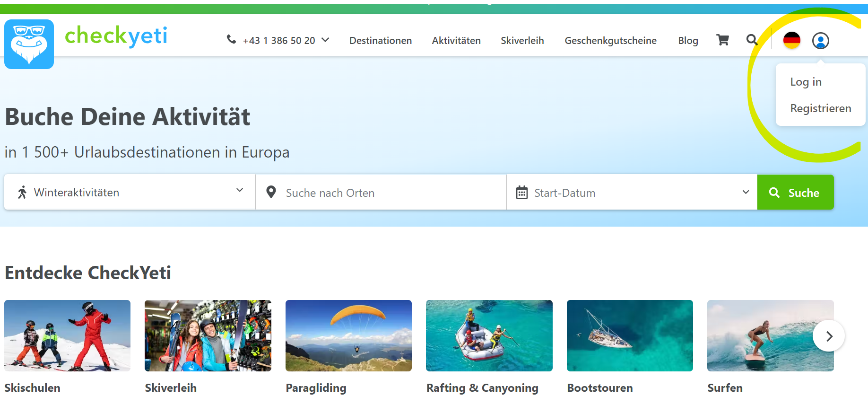This screenshot has width=868, height=405.
Task: Click the walking person activity icon
Action: (x=22, y=193)
